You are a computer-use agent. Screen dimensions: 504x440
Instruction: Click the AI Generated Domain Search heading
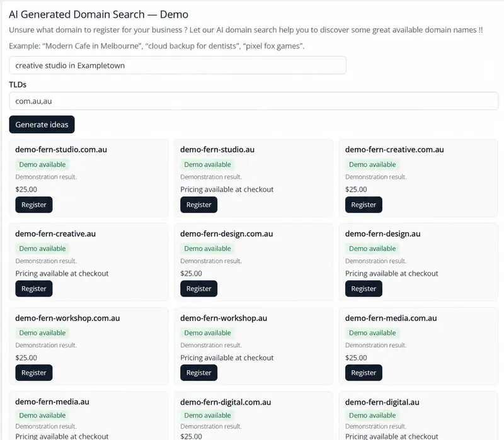click(x=98, y=14)
